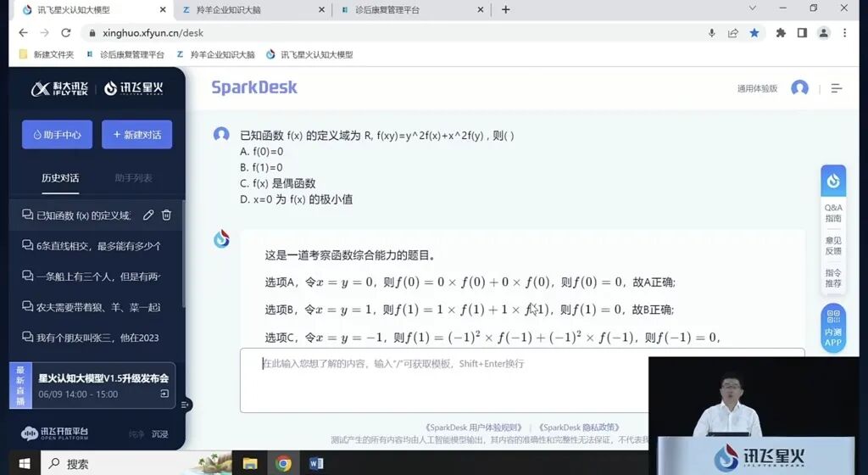Select the 羚羊企业知识大脑 browser tab
The height and width of the screenshot is (475, 868).
point(253,9)
